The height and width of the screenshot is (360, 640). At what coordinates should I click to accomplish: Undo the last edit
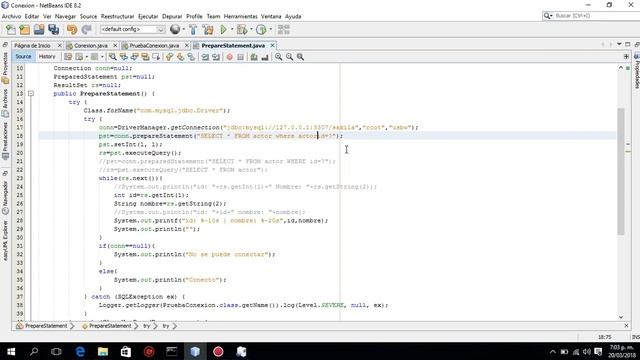(72, 29)
